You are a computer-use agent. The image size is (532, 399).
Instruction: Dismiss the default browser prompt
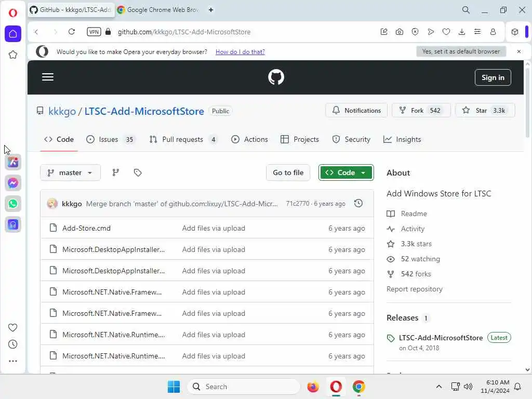point(519,51)
